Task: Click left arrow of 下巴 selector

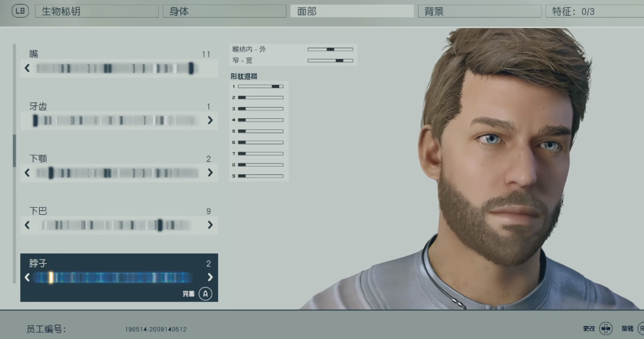Action: coord(27,225)
